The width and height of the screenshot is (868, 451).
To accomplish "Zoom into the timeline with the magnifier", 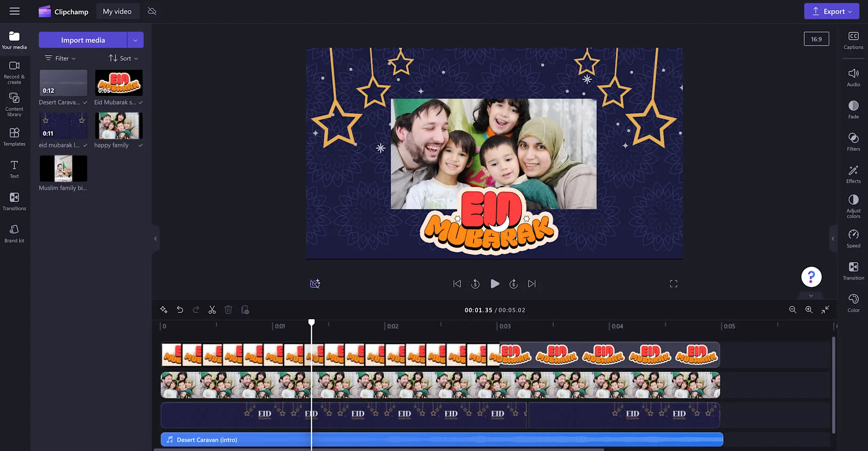I will [x=809, y=310].
